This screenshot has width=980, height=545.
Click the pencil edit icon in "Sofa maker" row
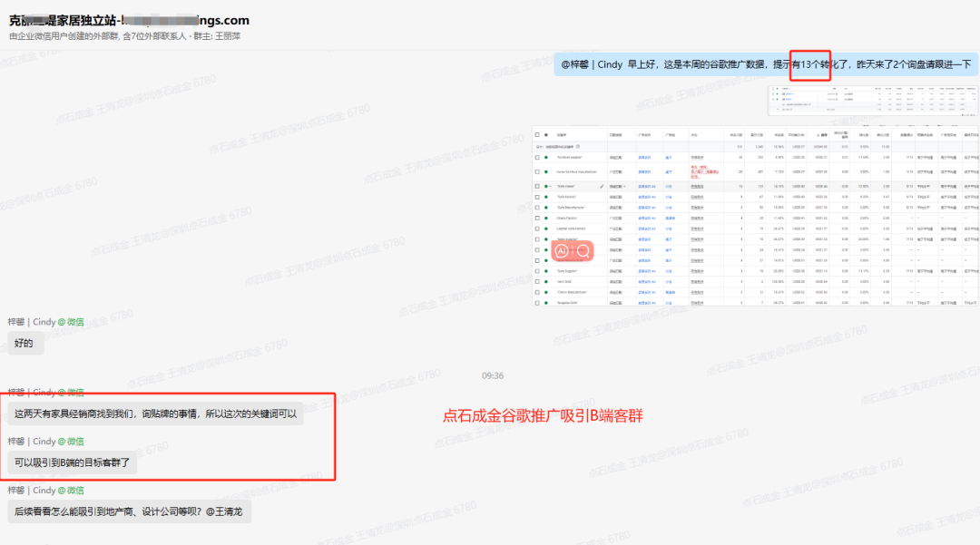pos(602,186)
